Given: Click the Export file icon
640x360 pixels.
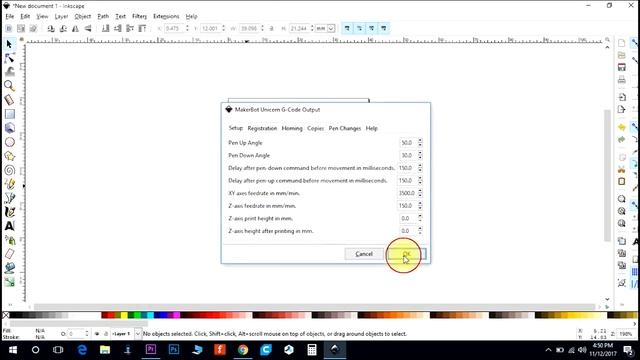Looking at the screenshot, I should (622, 109).
